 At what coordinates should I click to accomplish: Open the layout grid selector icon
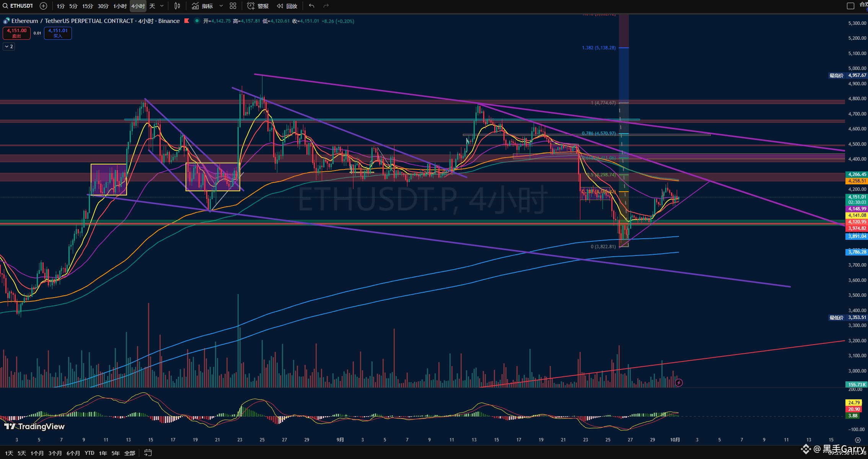(233, 6)
